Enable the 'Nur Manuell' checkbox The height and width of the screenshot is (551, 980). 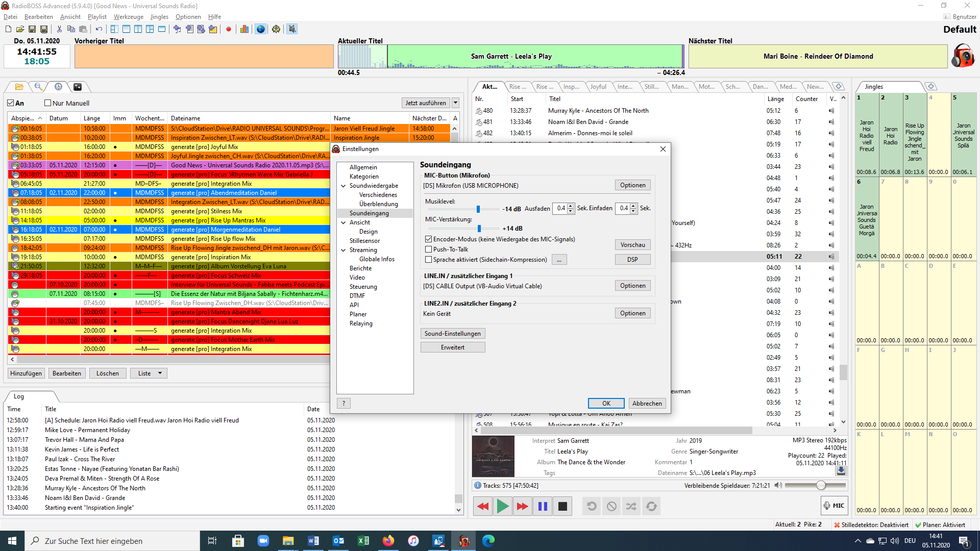click(48, 103)
